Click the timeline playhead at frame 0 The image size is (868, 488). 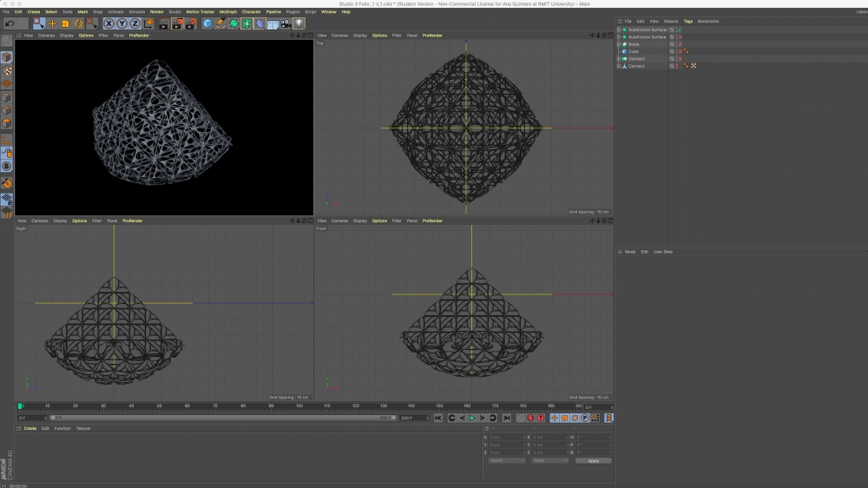(20, 406)
